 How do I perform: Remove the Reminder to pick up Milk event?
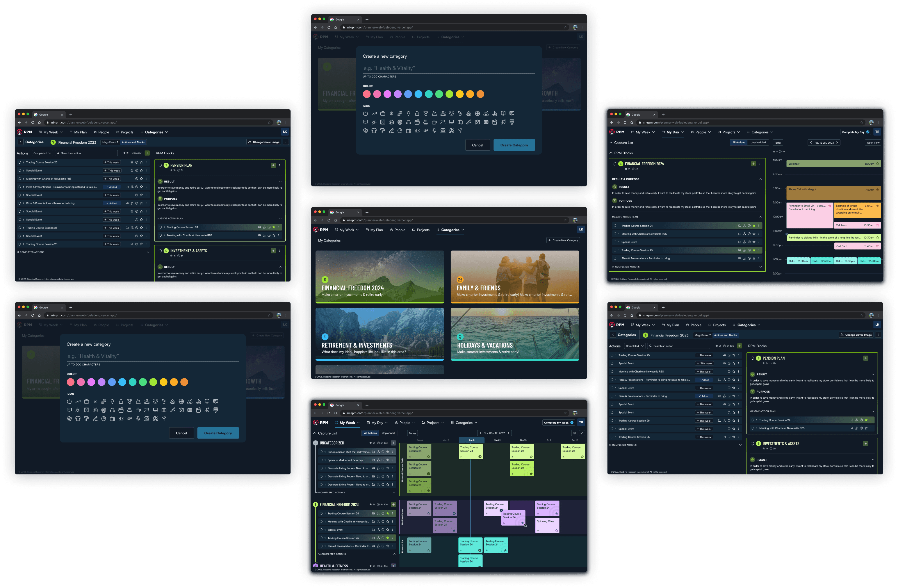pyautogui.click(x=787, y=234)
